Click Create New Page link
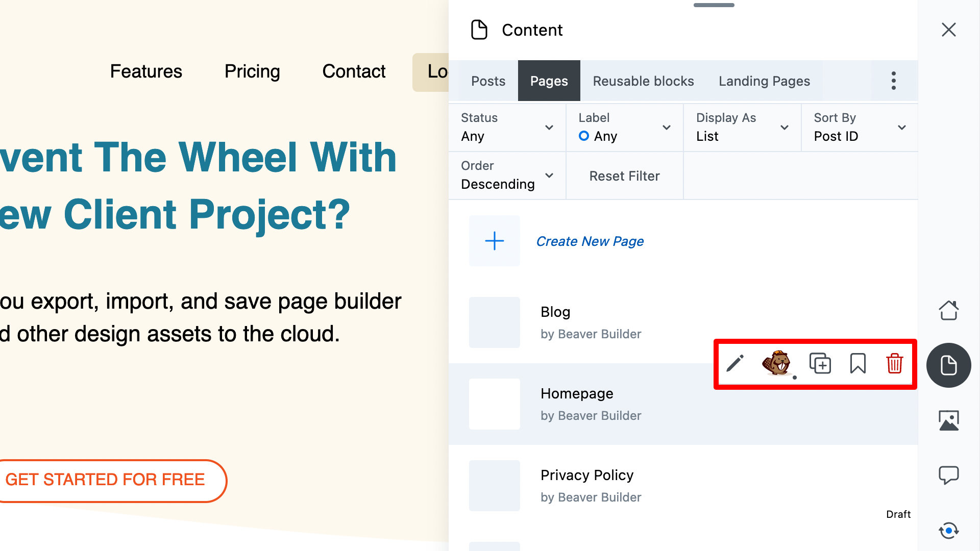 590,241
